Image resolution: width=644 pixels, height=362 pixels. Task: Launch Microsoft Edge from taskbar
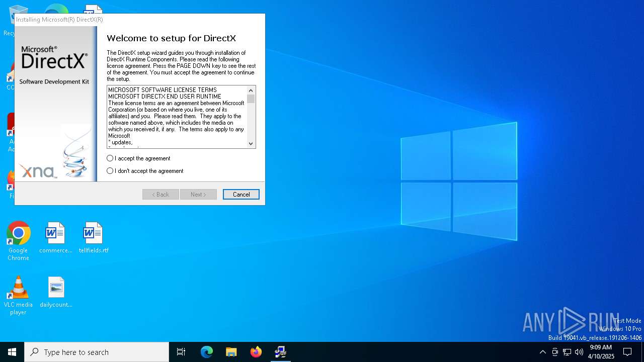click(x=207, y=352)
